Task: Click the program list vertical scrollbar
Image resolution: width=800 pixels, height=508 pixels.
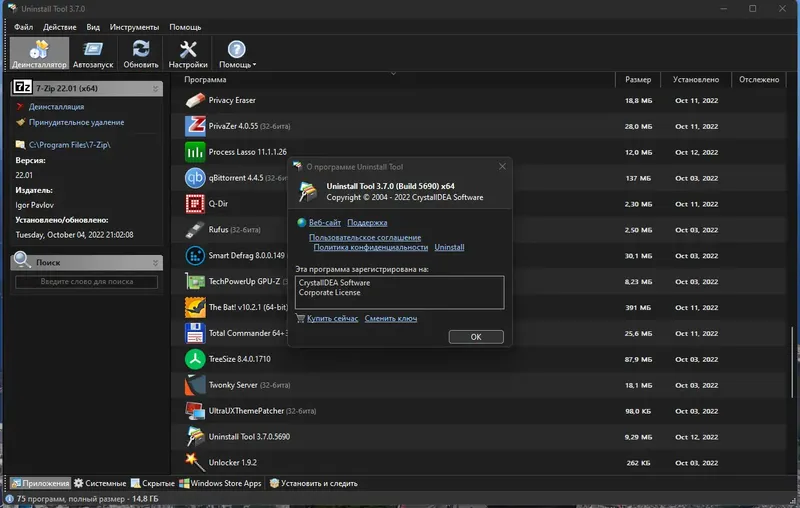Action: 792,362
